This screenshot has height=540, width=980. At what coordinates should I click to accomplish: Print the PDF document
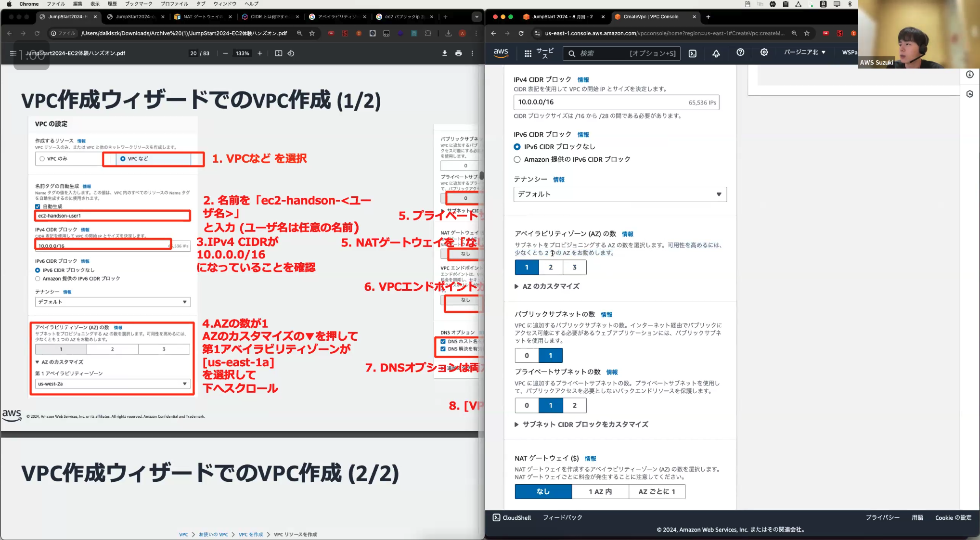point(458,53)
